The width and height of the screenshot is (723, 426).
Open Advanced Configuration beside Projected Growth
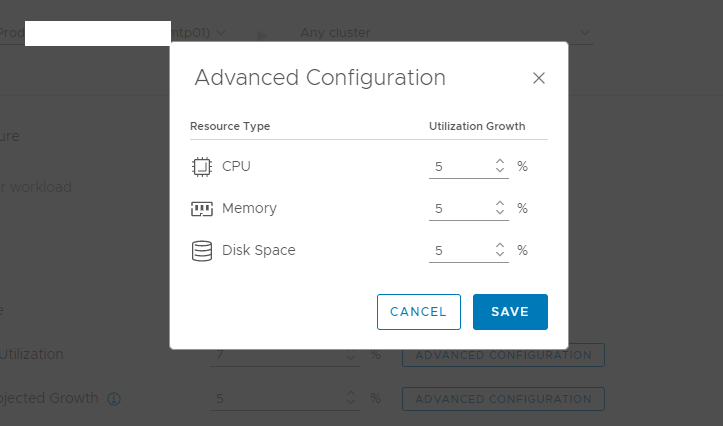(x=503, y=399)
